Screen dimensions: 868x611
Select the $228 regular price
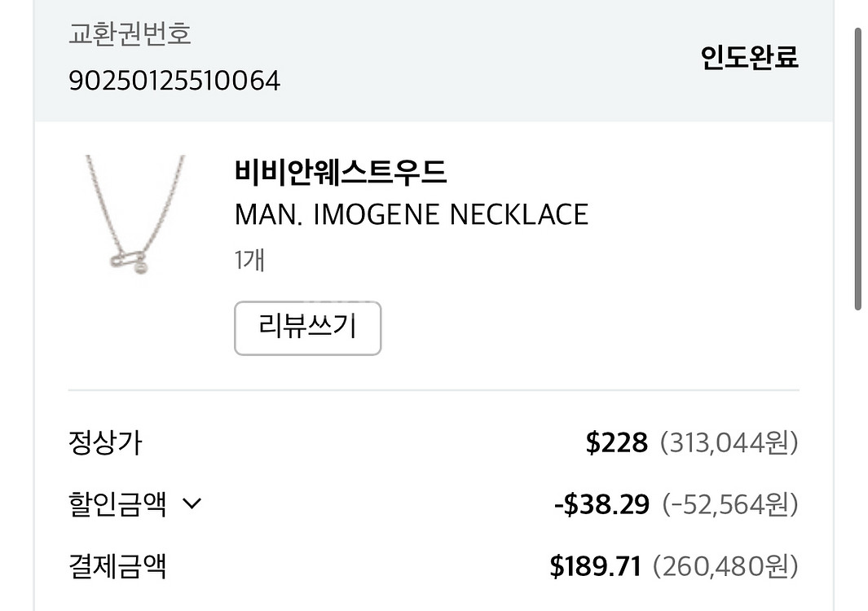pyautogui.click(x=616, y=443)
